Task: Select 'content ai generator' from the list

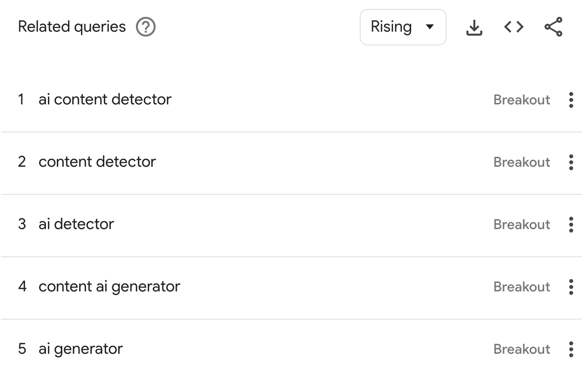Action: 110,287
